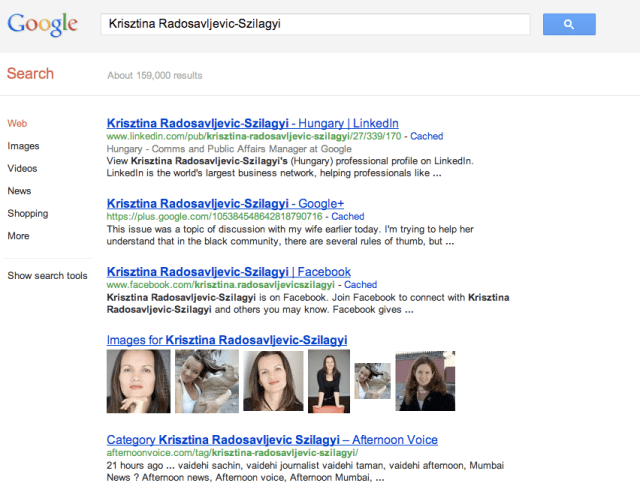Click the Cached link for LinkedIn result
The image size is (640, 489).
(426, 136)
